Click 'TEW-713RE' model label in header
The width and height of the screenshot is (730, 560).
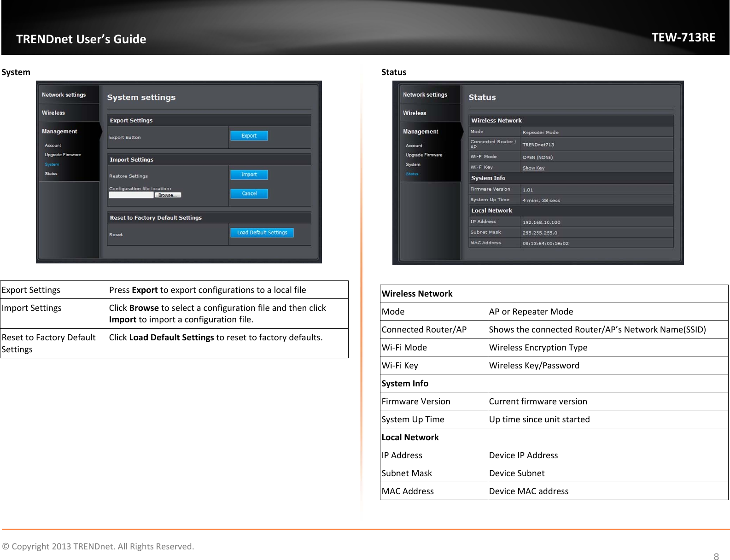[x=683, y=37]
